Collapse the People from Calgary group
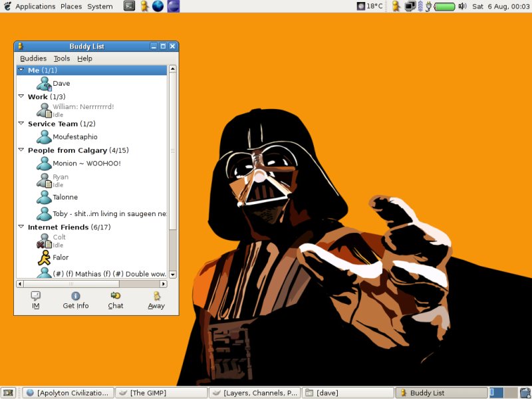The width and height of the screenshot is (532, 399). [21, 150]
